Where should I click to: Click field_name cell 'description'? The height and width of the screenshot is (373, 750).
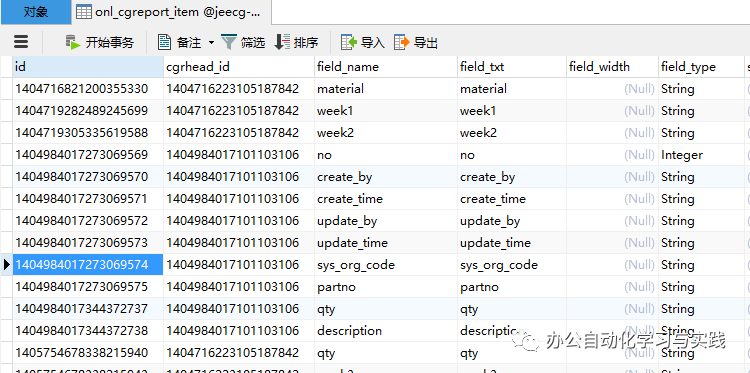pos(386,331)
